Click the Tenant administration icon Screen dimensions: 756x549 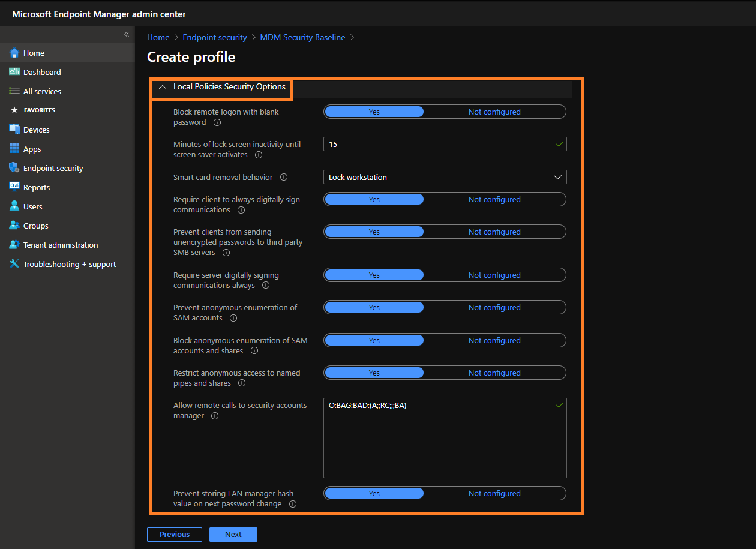[x=14, y=245]
